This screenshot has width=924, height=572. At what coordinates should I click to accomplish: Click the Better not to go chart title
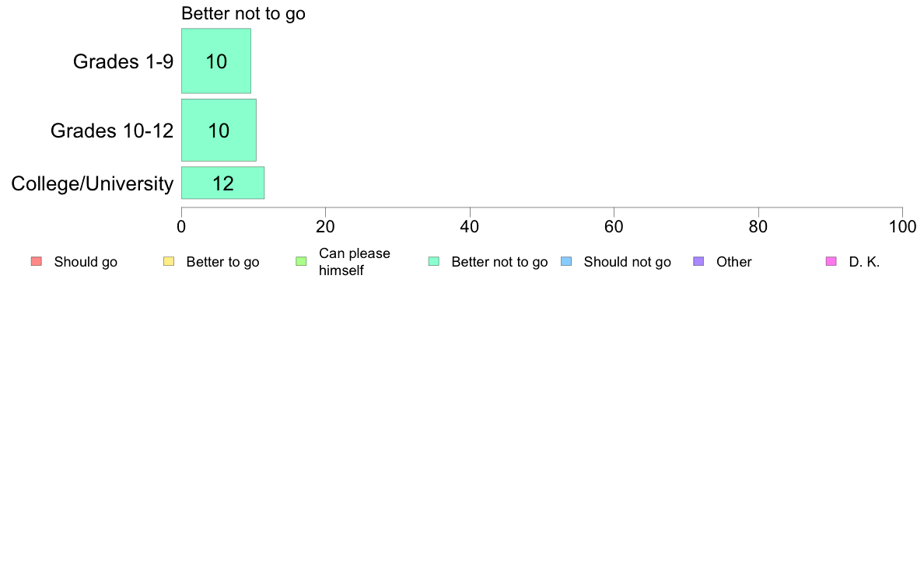pyautogui.click(x=243, y=13)
